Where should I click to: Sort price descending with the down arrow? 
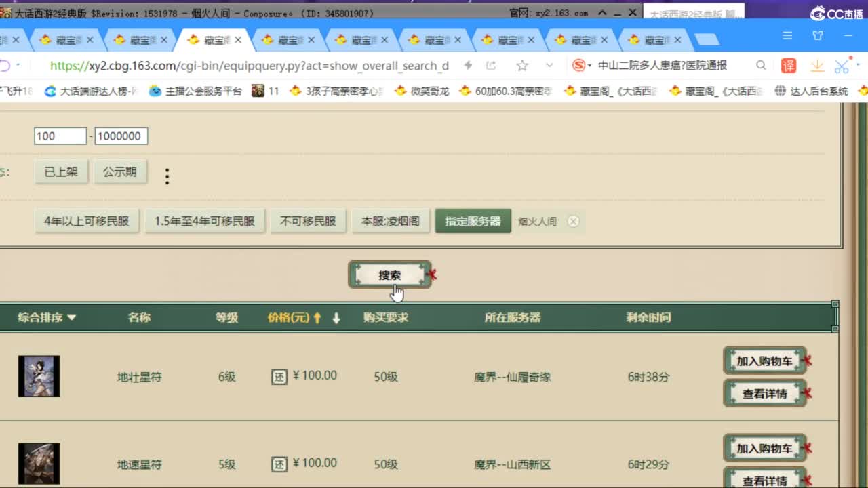tap(336, 318)
